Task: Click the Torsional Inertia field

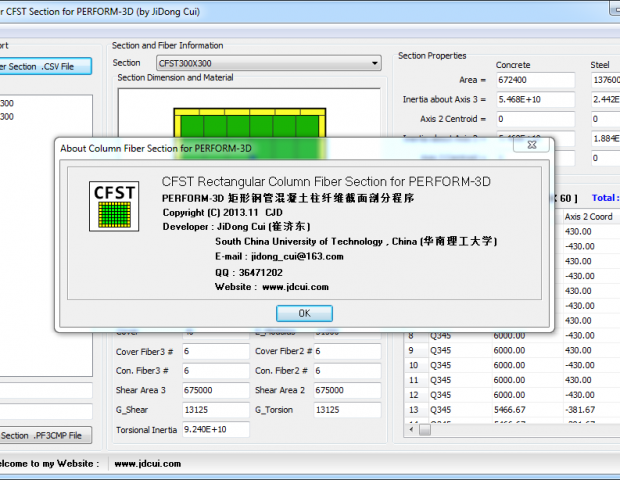Action: tap(215, 429)
